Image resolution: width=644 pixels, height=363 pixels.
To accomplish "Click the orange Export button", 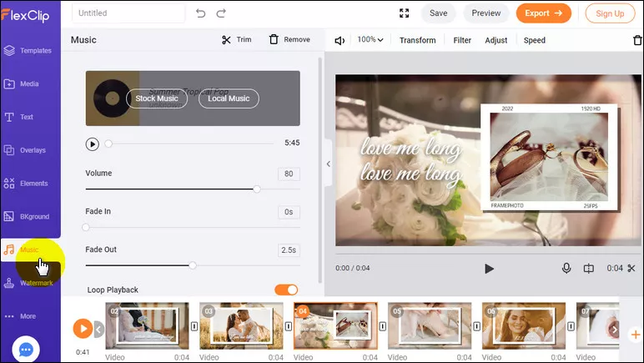I will click(543, 13).
